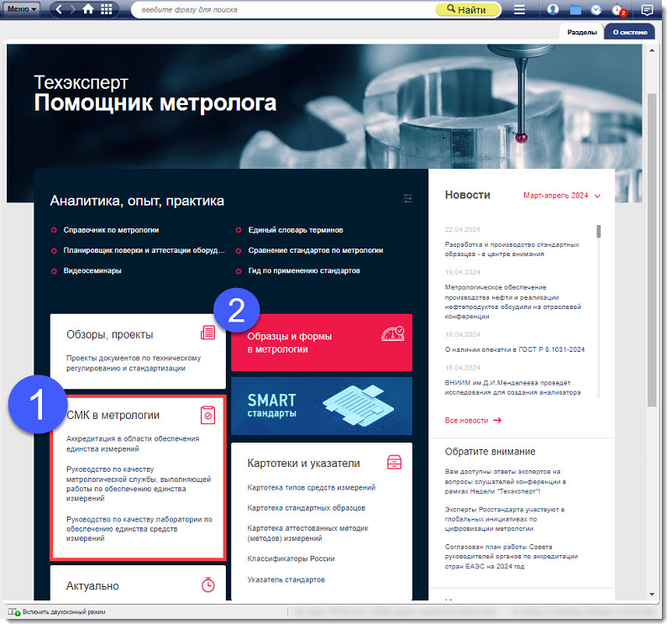Open news Метрологическое обеспечение производства нефти

coord(512,301)
